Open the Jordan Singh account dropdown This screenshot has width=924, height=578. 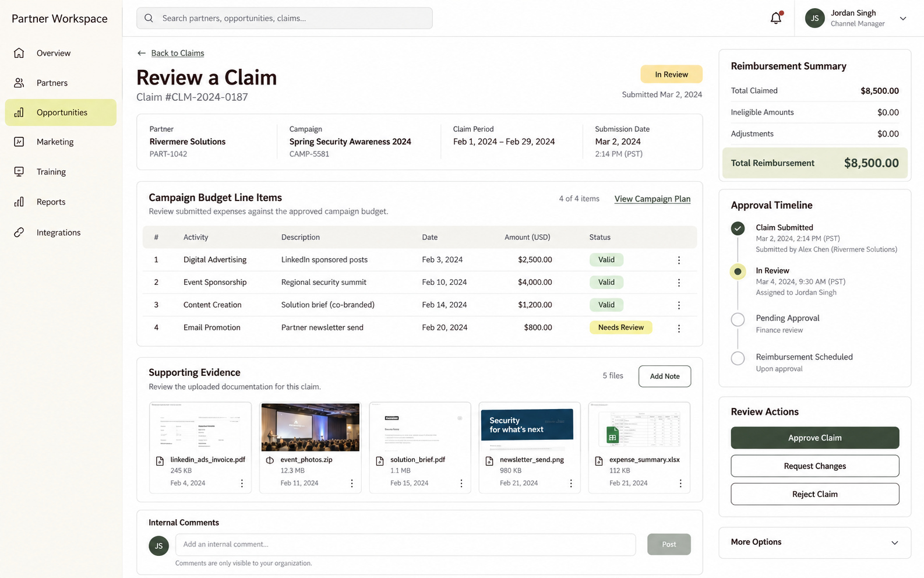(x=903, y=19)
